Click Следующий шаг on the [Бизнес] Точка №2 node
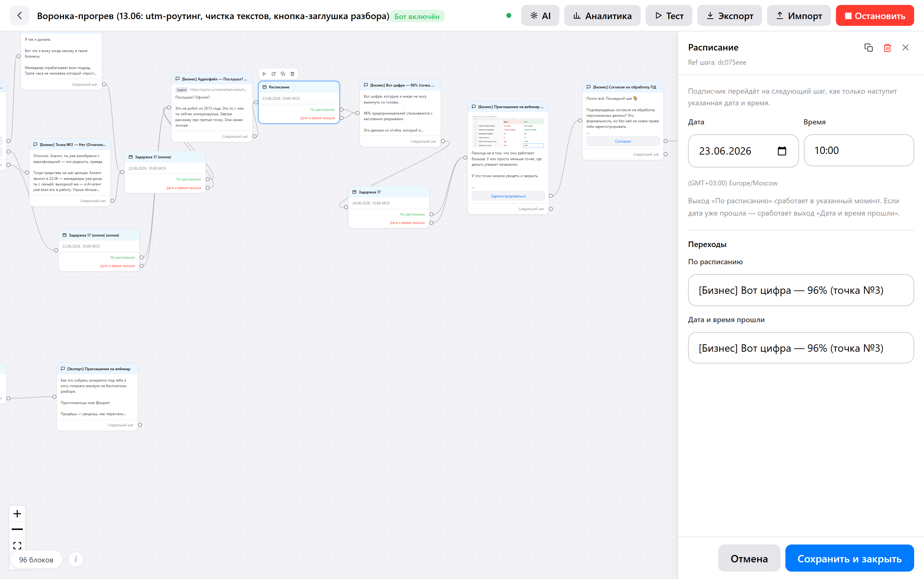The width and height of the screenshot is (924, 579). [x=93, y=201]
